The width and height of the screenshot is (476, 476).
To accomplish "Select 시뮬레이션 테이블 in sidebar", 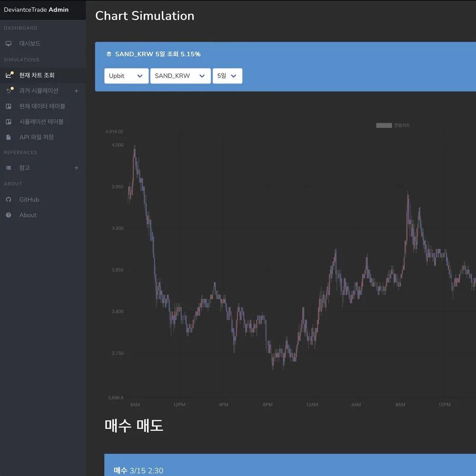I will [41, 122].
